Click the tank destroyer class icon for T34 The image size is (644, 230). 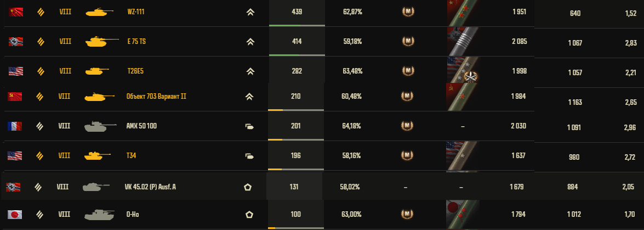250,156
